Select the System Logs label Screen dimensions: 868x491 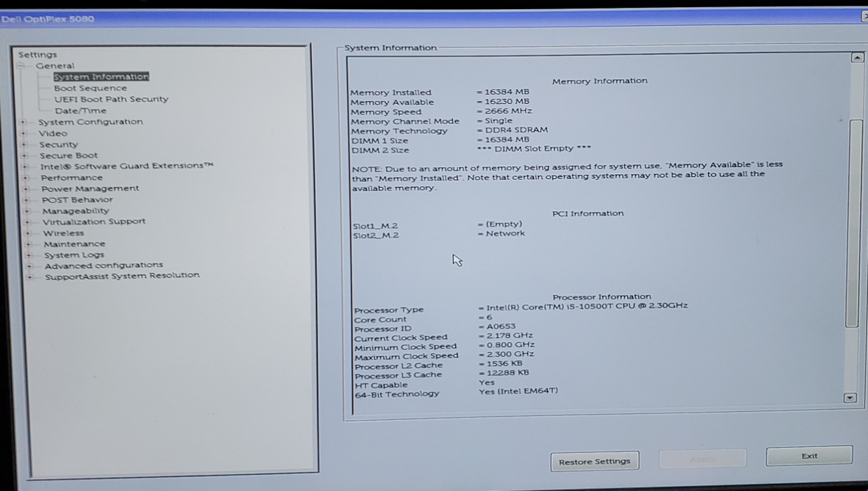[74, 255]
